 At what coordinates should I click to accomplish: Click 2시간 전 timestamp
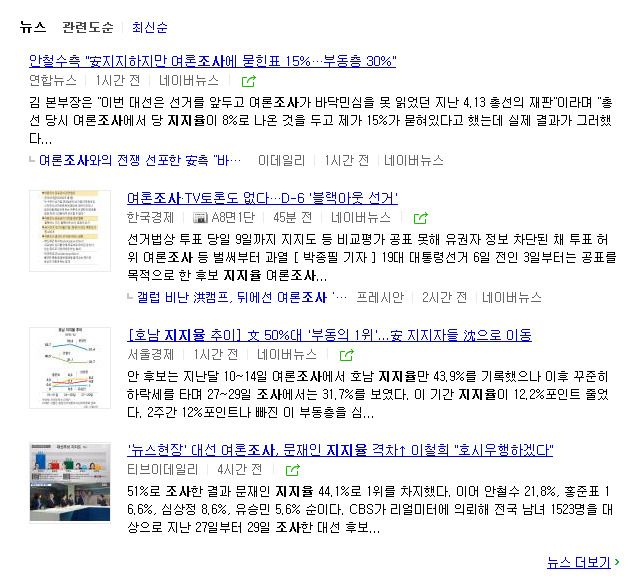[445, 297]
